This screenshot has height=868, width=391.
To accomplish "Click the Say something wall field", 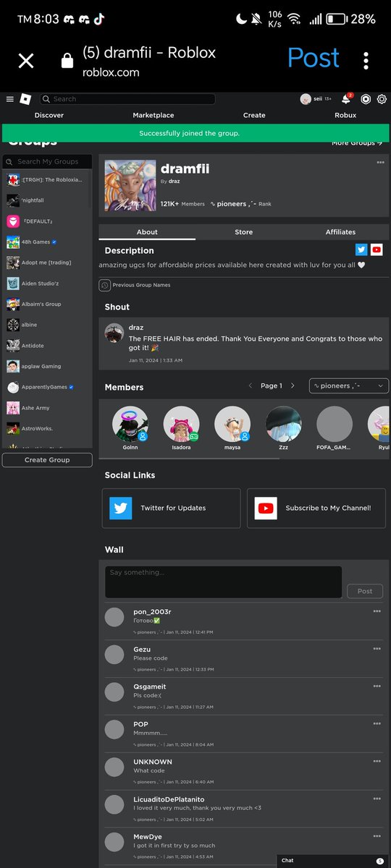I will coord(224,582).
